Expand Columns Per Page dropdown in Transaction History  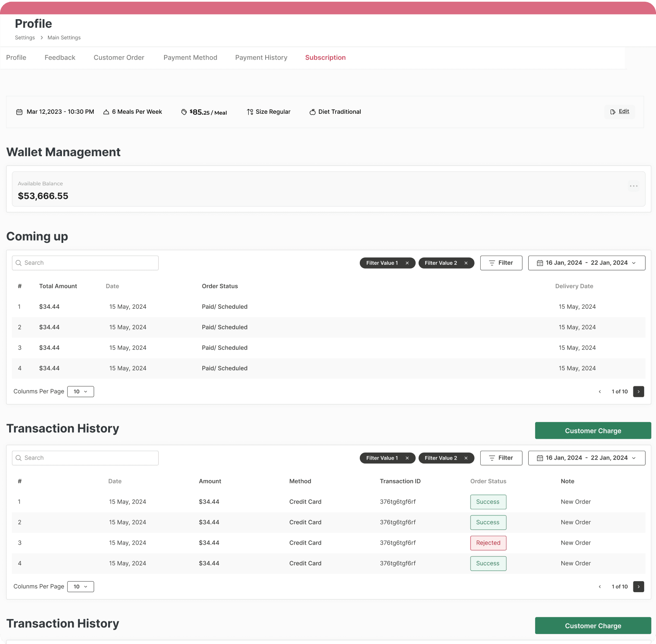pyautogui.click(x=81, y=586)
